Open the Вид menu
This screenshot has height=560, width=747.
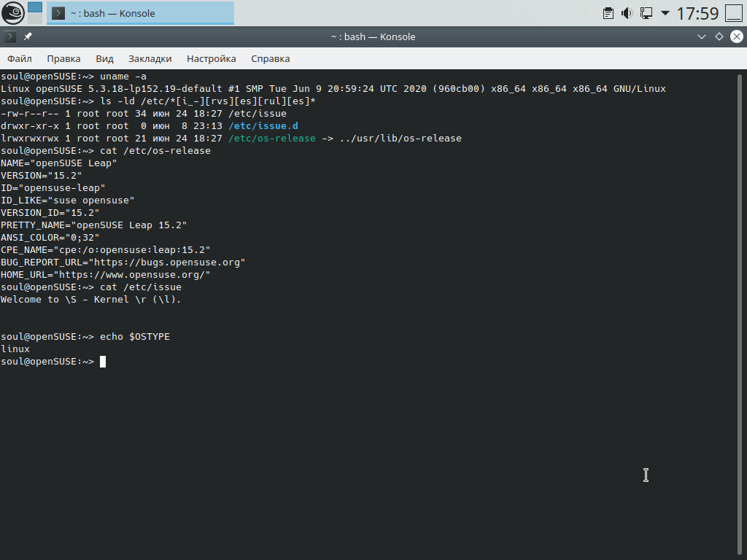(x=104, y=58)
